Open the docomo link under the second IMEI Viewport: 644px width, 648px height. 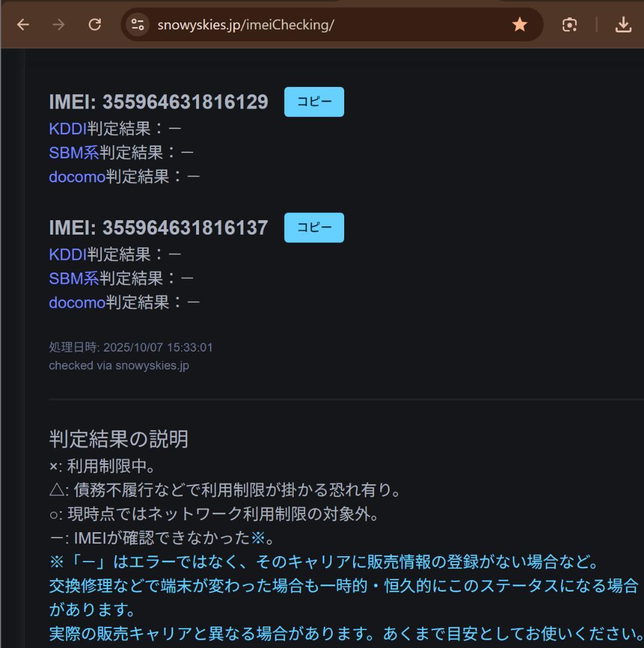coord(76,302)
